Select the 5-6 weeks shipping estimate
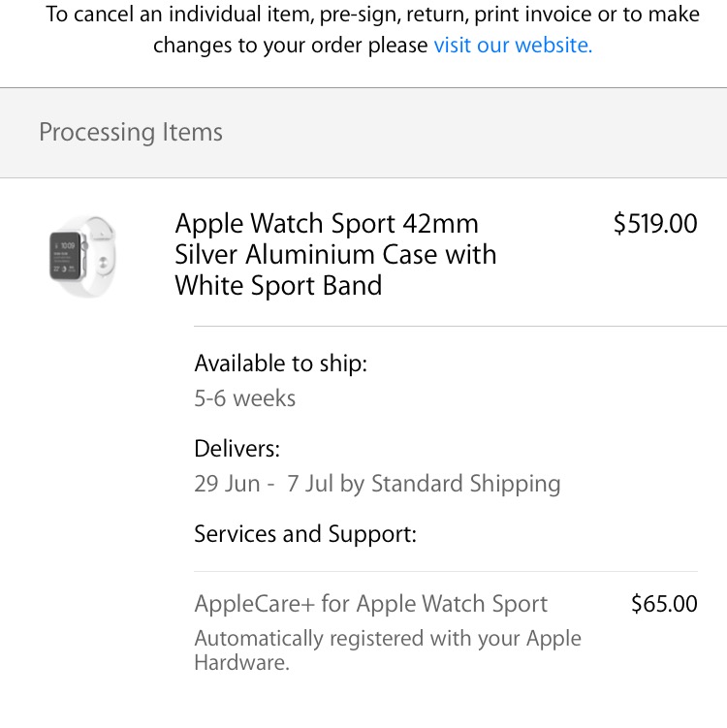 tap(244, 398)
